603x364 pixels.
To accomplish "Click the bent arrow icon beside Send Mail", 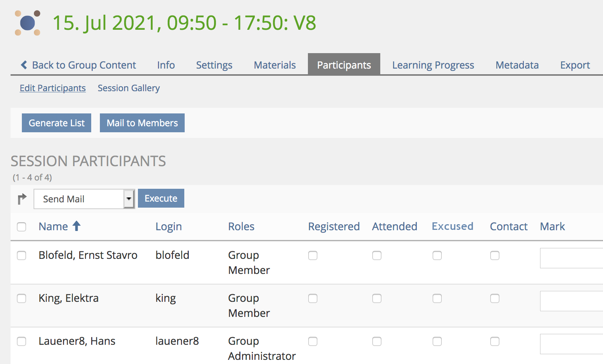I will [x=22, y=199].
